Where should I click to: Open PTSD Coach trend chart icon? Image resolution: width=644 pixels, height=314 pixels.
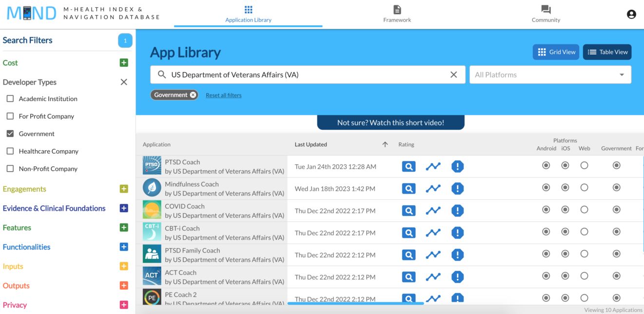coord(433,167)
